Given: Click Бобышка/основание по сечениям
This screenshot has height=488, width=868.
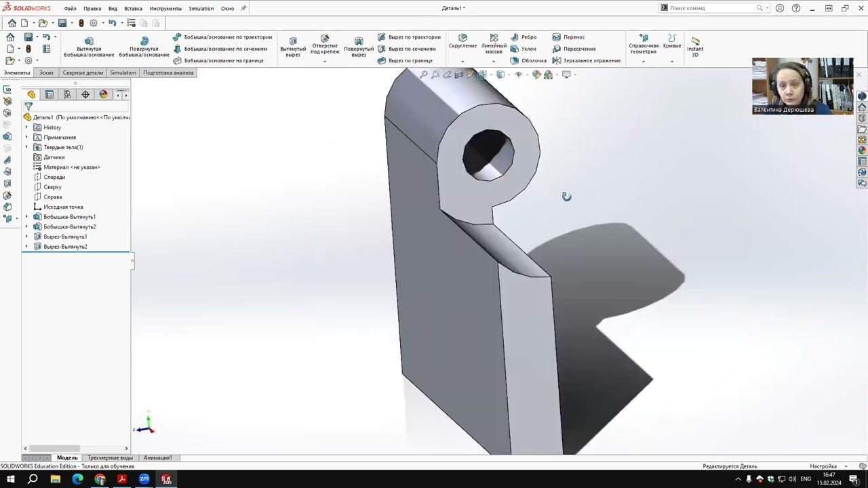Looking at the screenshot, I should pyautogui.click(x=220, y=49).
